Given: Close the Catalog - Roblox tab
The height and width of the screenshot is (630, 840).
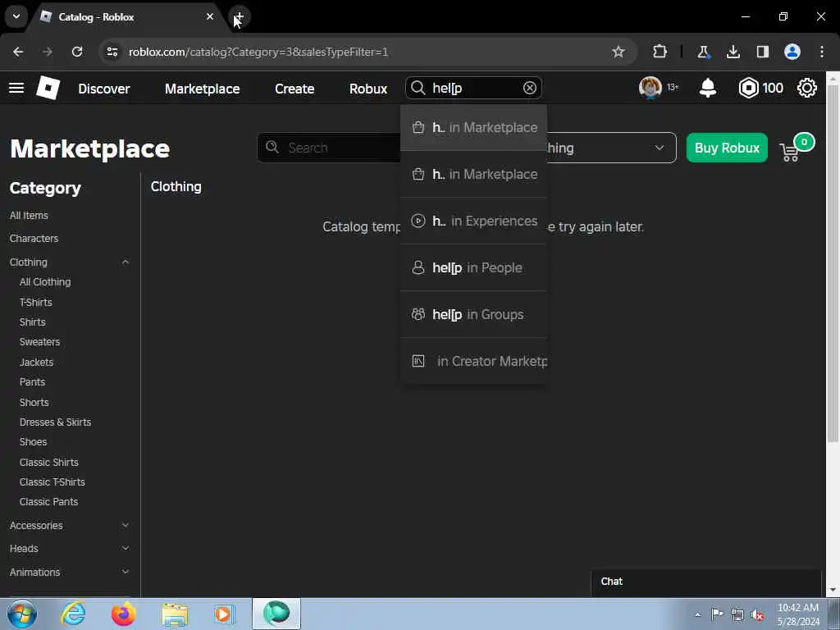Looking at the screenshot, I should tap(210, 16).
